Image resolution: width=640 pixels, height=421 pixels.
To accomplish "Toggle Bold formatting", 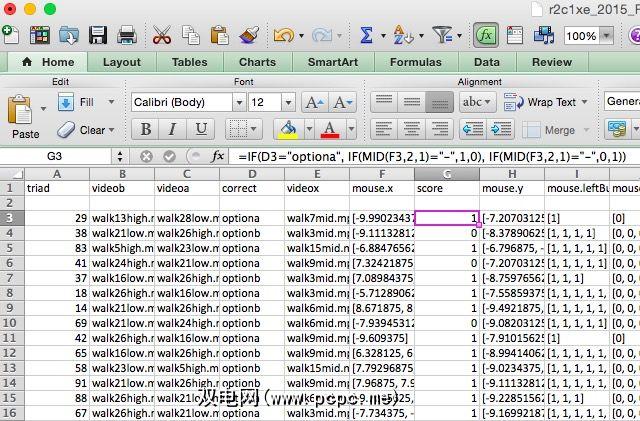I will coord(145,129).
